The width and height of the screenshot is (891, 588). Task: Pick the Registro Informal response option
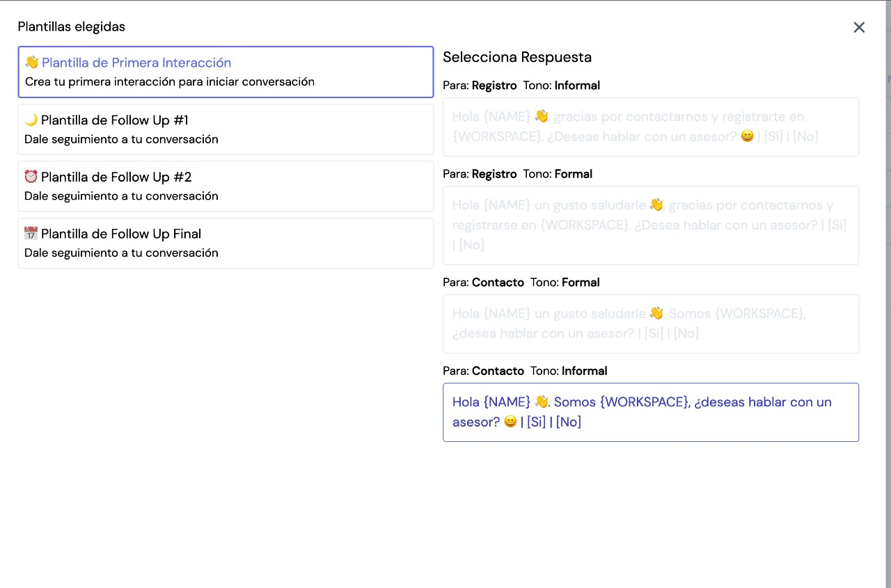point(650,127)
